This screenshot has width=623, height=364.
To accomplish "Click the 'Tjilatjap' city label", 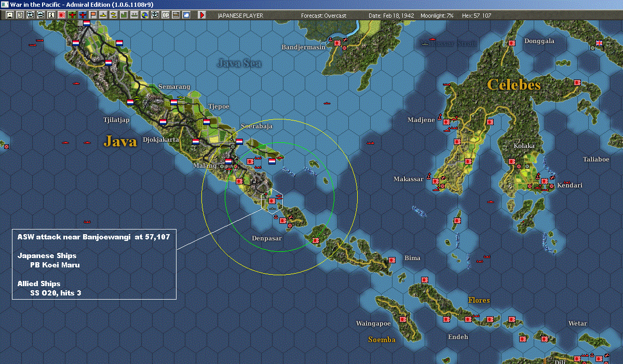I will (x=116, y=120).
